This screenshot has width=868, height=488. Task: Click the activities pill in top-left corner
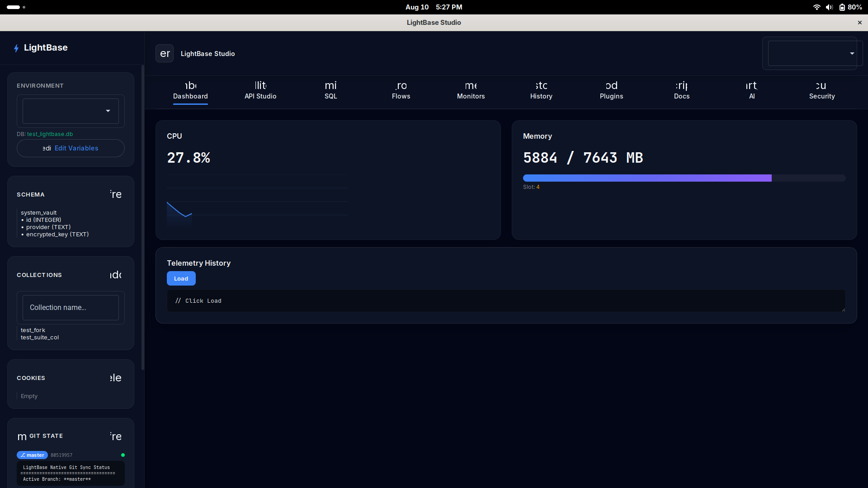tap(16, 7)
